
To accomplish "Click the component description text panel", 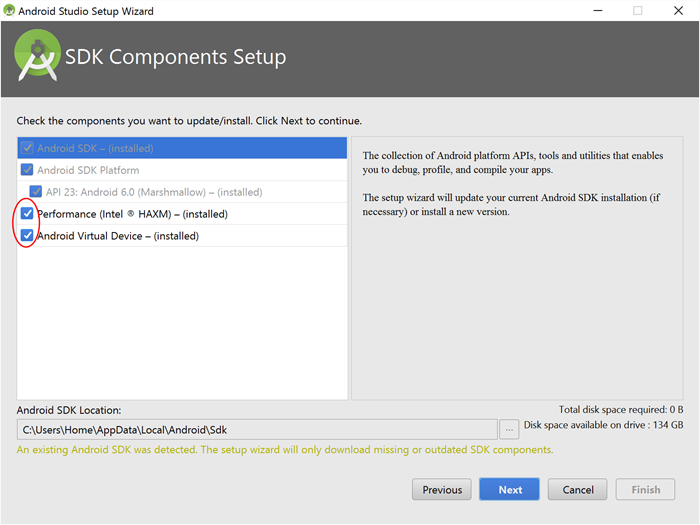I will pyautogui.click(x=517, y=268).
